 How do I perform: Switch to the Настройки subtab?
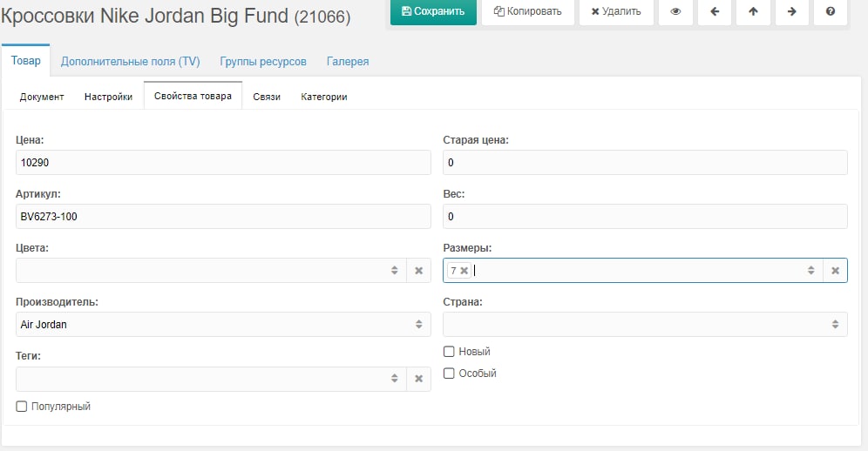point(108,97)
